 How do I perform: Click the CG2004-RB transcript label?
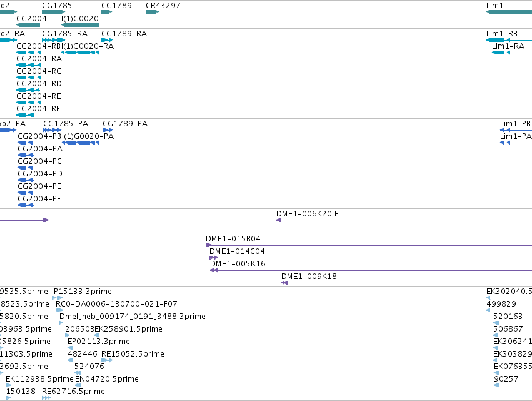(x=39, y=46)
